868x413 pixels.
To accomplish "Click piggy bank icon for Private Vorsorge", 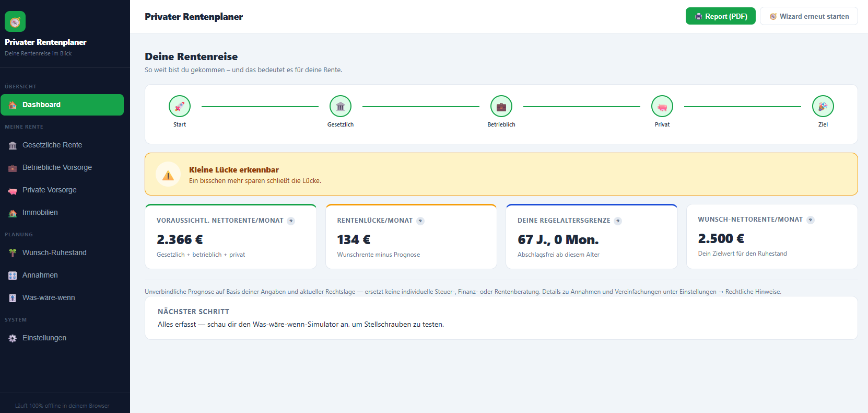I will (x=13, y=191).
